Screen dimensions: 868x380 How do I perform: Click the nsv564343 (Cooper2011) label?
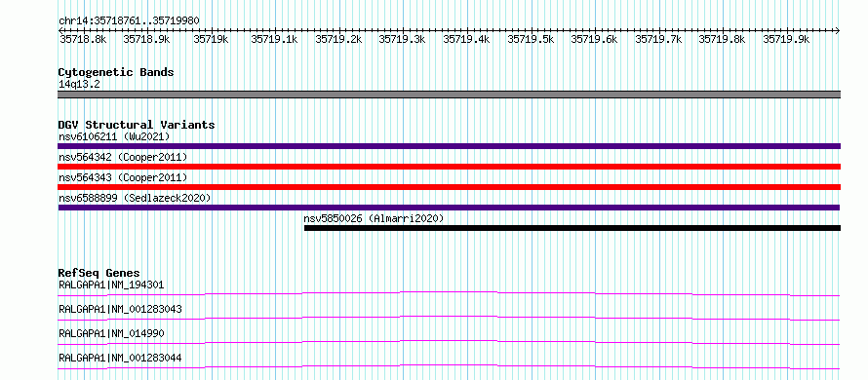tap(123, 177)
